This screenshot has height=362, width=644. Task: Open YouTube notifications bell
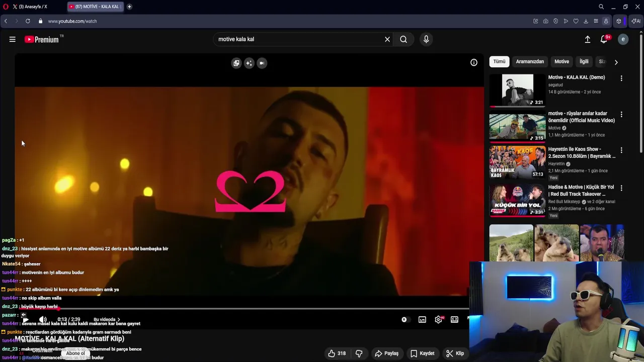[x=604, y=39]
